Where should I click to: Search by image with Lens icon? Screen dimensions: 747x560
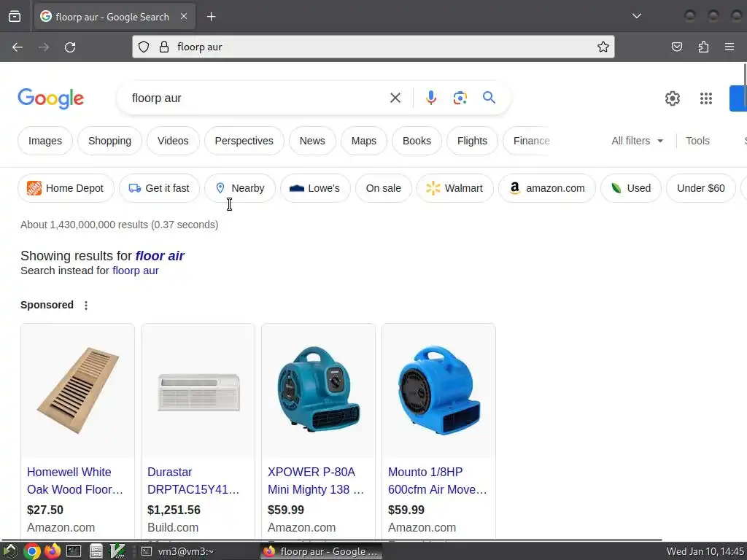(x=460, y=98)
